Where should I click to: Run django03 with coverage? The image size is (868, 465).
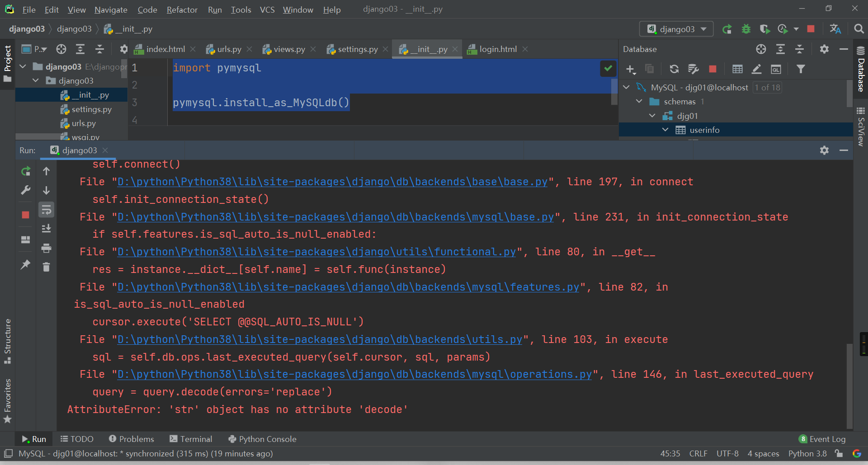coord(764,29)
